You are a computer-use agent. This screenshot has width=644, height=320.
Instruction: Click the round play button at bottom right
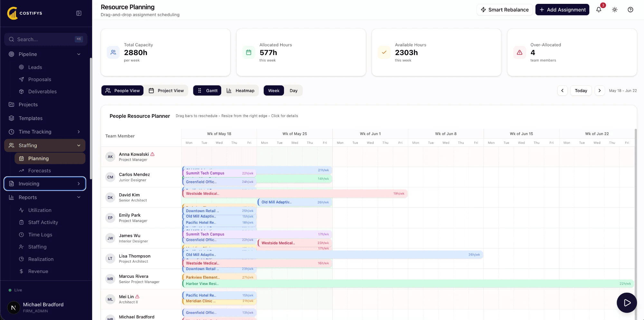coord(627,303)
